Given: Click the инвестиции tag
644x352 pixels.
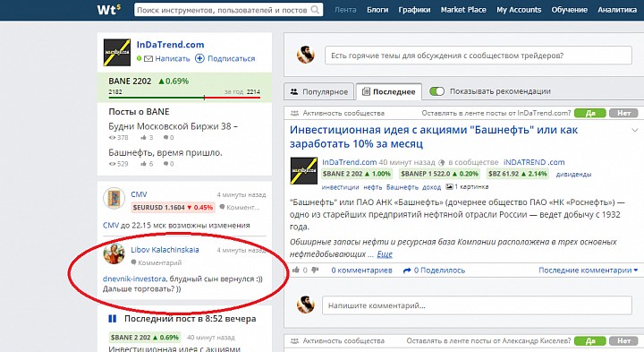Looking at the screenshot, I should tap(340, 187).
